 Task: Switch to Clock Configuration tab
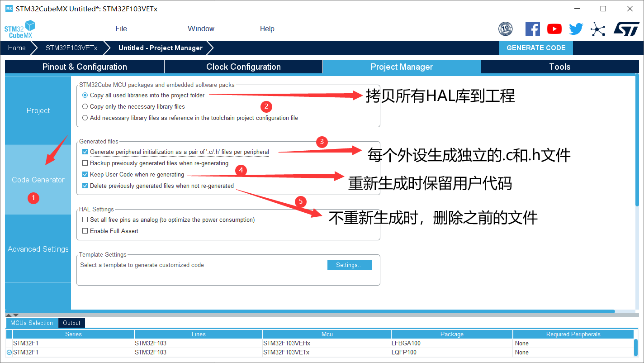243,67
